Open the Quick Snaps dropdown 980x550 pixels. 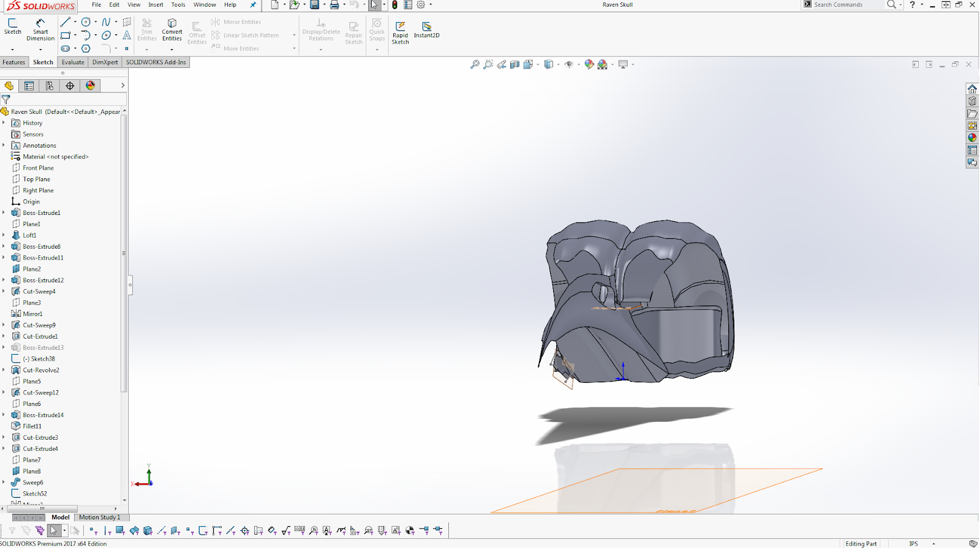[x=377, y=50]
